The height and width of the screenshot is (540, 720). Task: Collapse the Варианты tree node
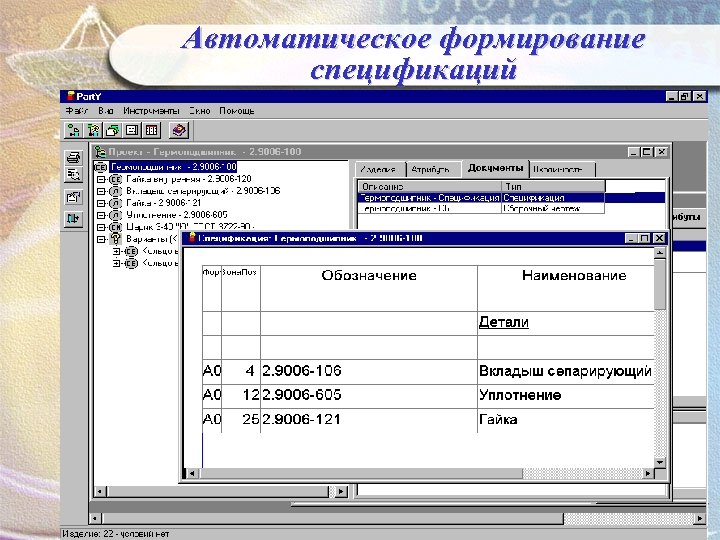(101, 239)
